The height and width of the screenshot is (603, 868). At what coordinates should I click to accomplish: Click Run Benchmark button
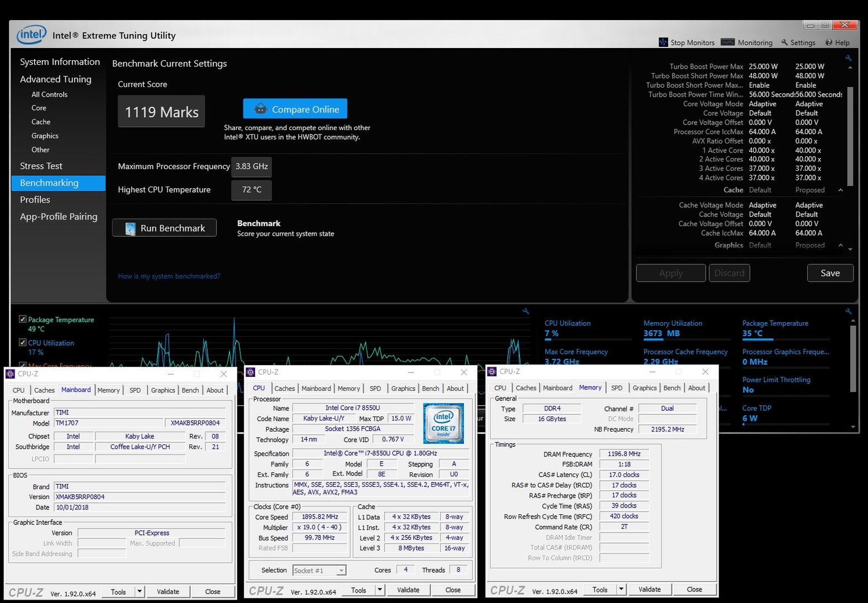(164, 228)
